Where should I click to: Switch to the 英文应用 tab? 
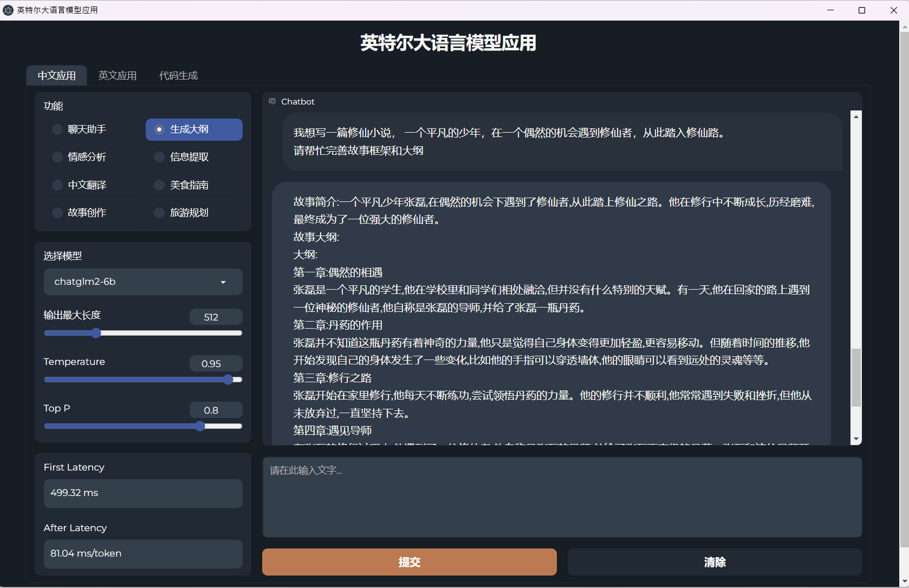[118, 76]
